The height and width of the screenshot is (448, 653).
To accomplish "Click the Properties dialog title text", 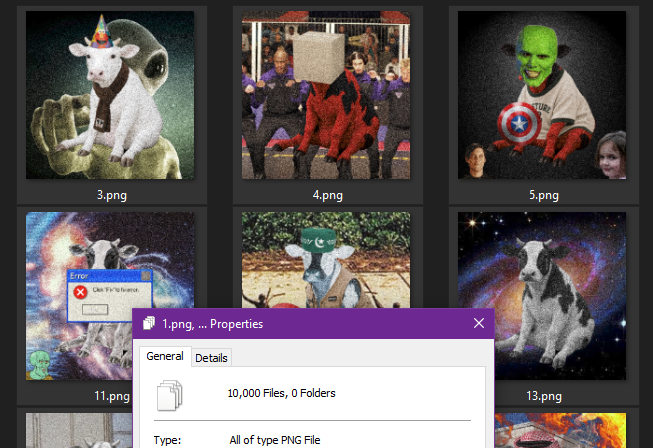I will (x=212, y=324).
